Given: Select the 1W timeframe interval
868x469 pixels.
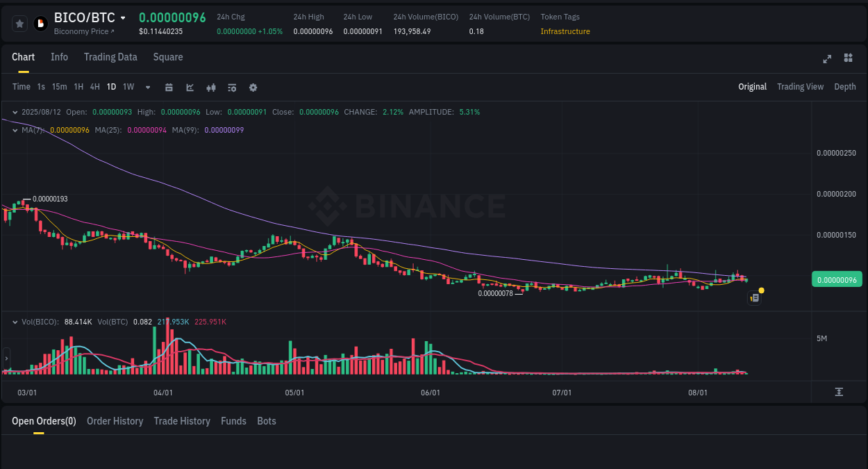Looking at the screenshot, I should pyautogui.click(x=128, y=87).
